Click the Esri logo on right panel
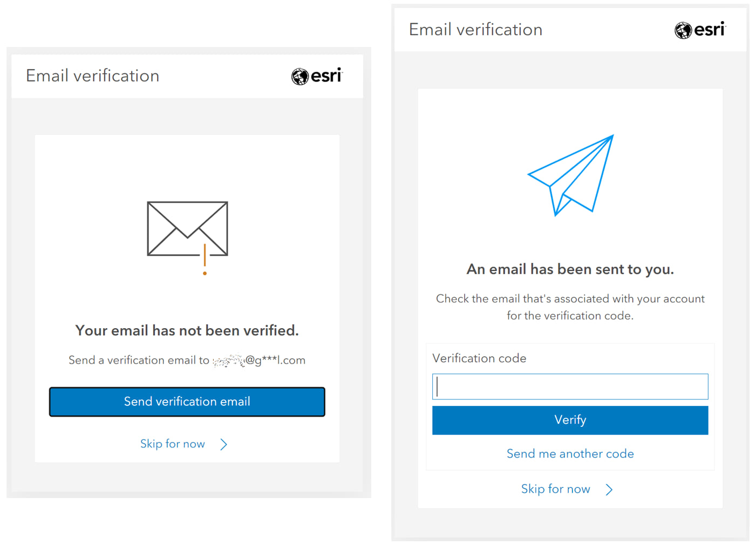 point(700,30)
